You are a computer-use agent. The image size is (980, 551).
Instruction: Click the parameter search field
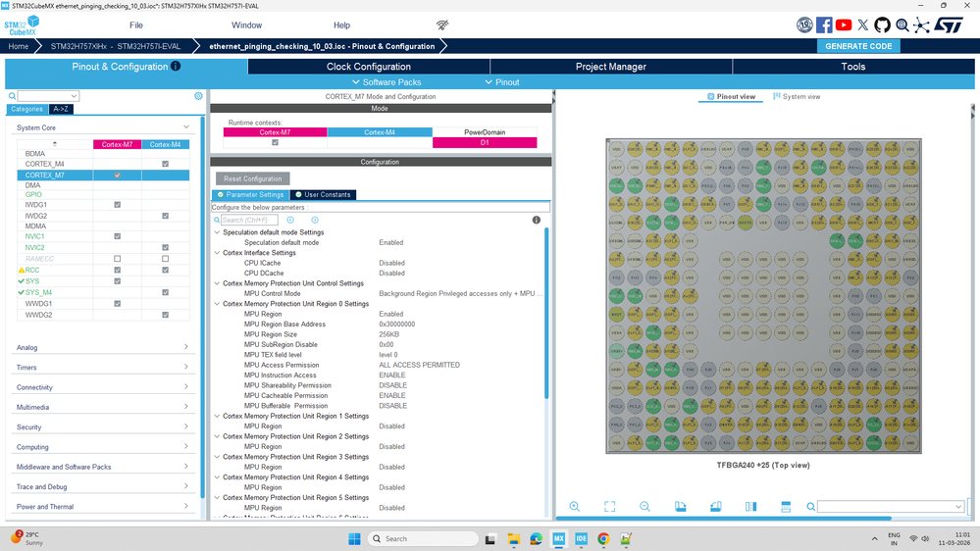pos(249,220)
